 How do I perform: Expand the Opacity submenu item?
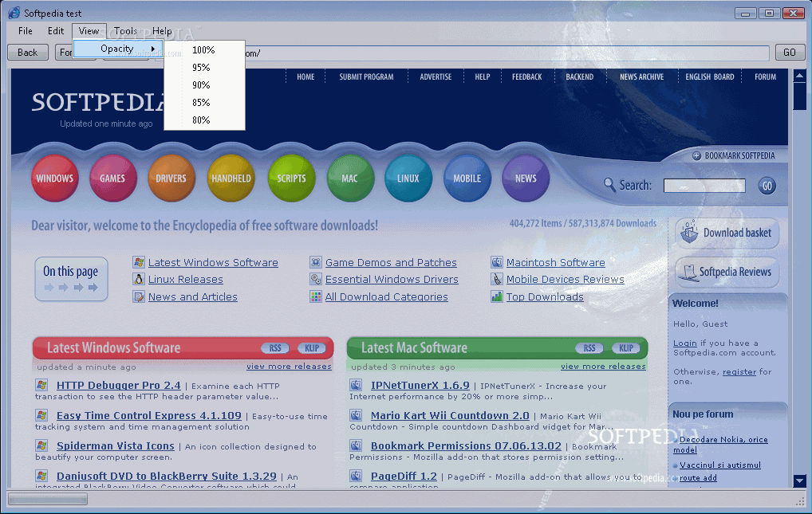(117, 49)
